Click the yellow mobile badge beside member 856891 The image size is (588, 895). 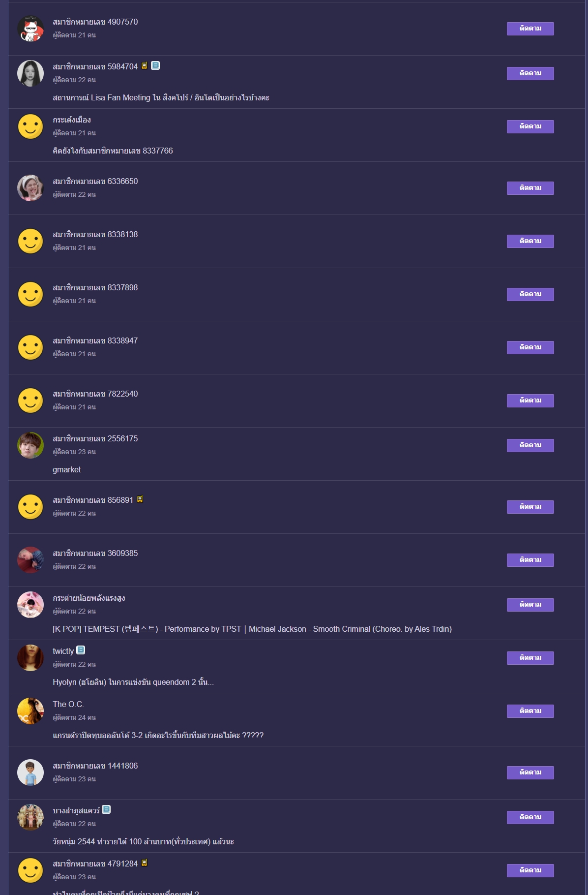pyautogui.click(x=140, y=499)
